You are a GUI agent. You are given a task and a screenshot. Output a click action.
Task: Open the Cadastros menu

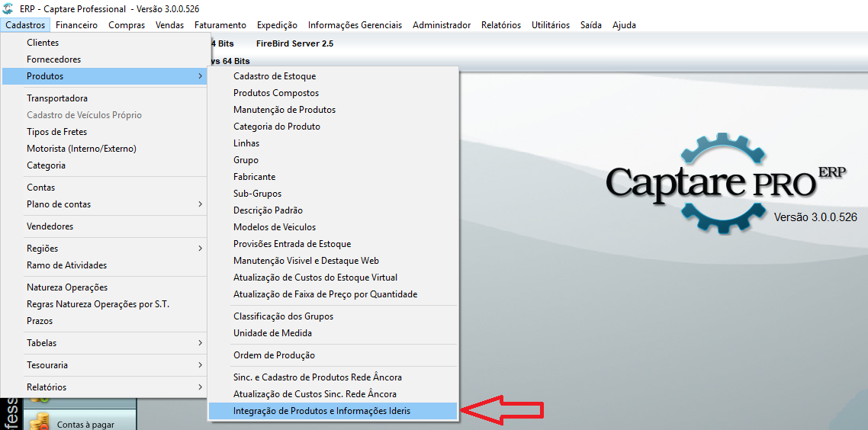click(x=25, y=25)
